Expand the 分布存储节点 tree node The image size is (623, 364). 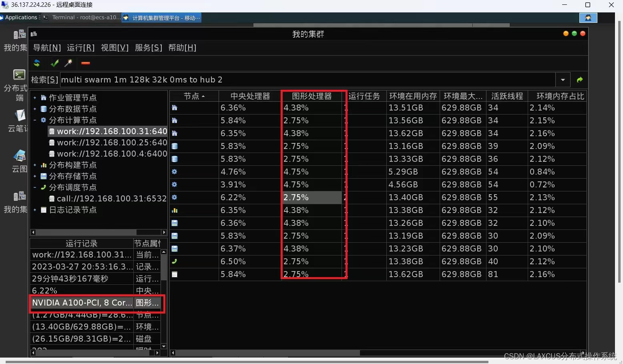tap(35, 176)
